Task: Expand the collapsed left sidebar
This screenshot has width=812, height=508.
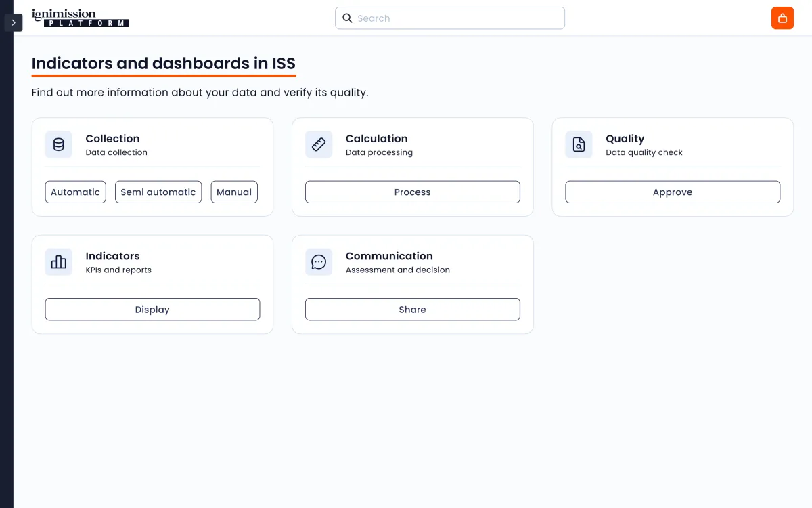Action: (x=14, y=22)
